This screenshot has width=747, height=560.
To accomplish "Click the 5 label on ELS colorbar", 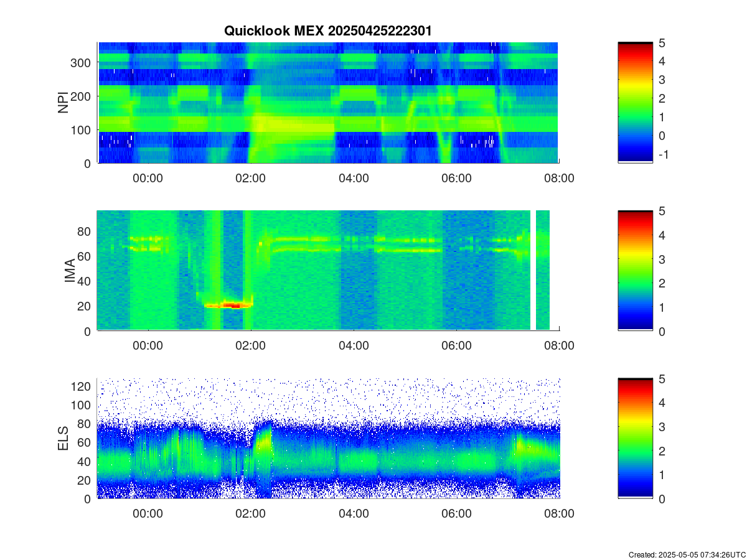I will [x=662, y=379].
